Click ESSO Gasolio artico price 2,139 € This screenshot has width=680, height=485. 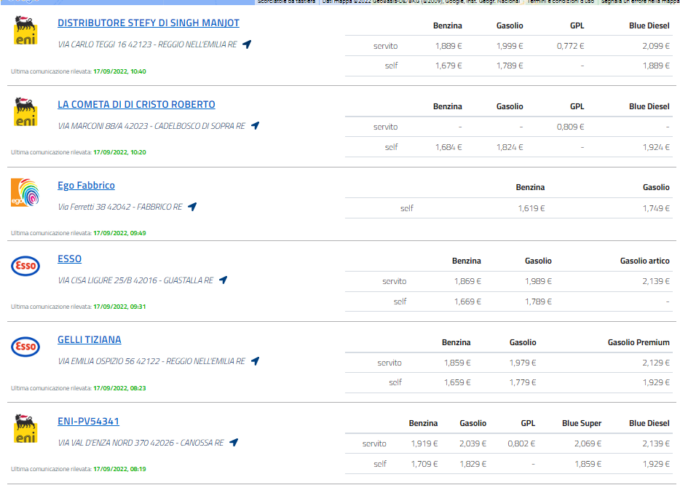coord(656,281)
